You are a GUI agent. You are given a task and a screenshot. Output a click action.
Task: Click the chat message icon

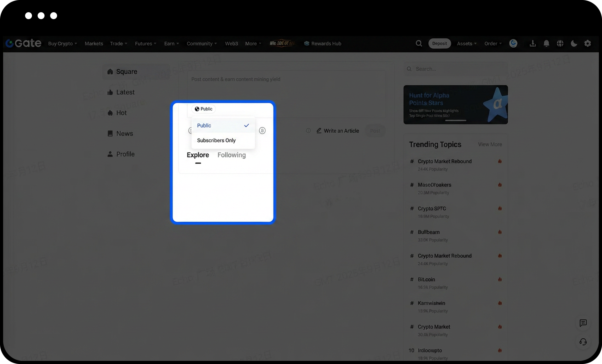(583, 323)
